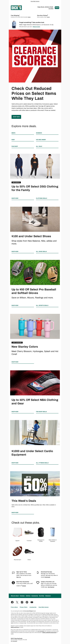Screen dimensions: 70x644
Task: Click the DICK'S logo at top
Action: point(16,8)
